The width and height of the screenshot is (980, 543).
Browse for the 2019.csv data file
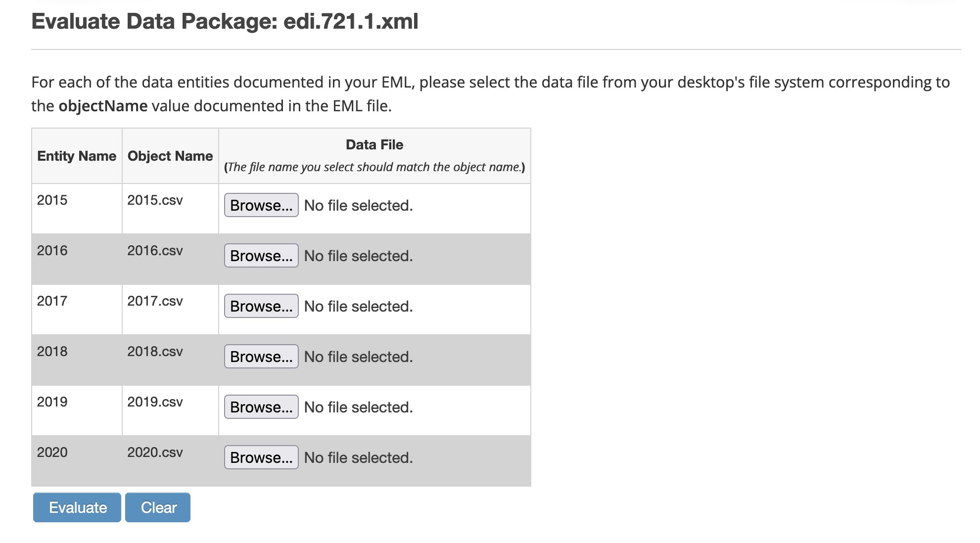[261, 407]
